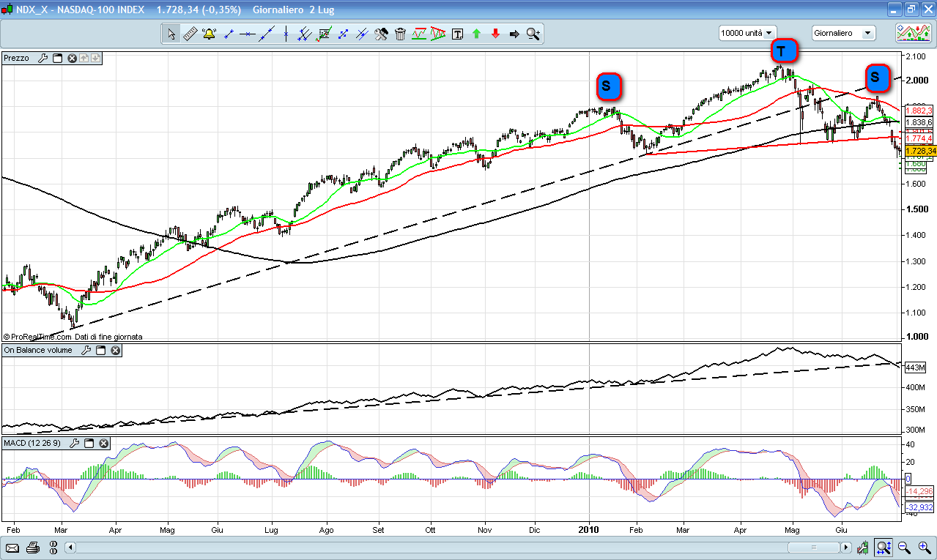Pick the red down arrow marker

495,34
